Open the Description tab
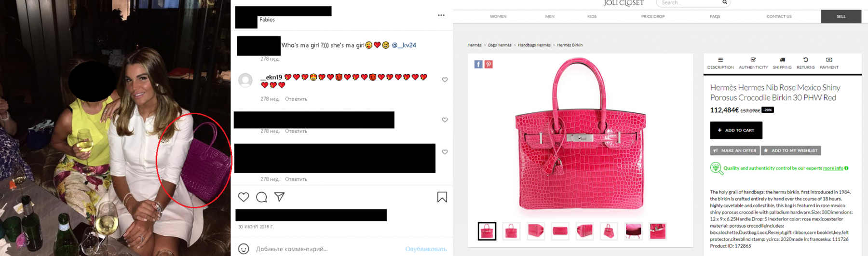Viewport: 868px width, 256px height. [720, 63]
